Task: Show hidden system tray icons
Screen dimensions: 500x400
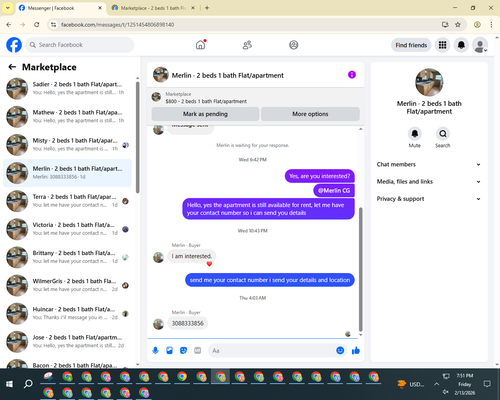Action: pos(436,384)
